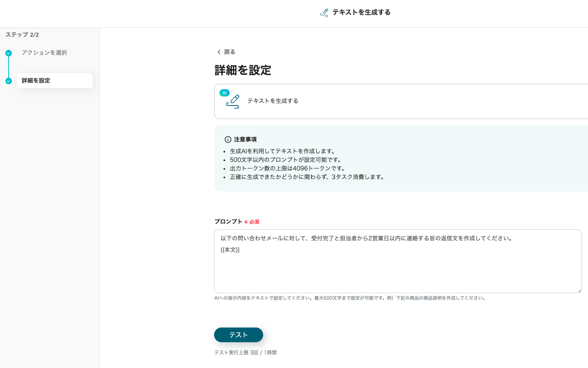Click the info icon next to 注意事項
588x368 pixels.
pyautogui.click(x=228, y=139)
